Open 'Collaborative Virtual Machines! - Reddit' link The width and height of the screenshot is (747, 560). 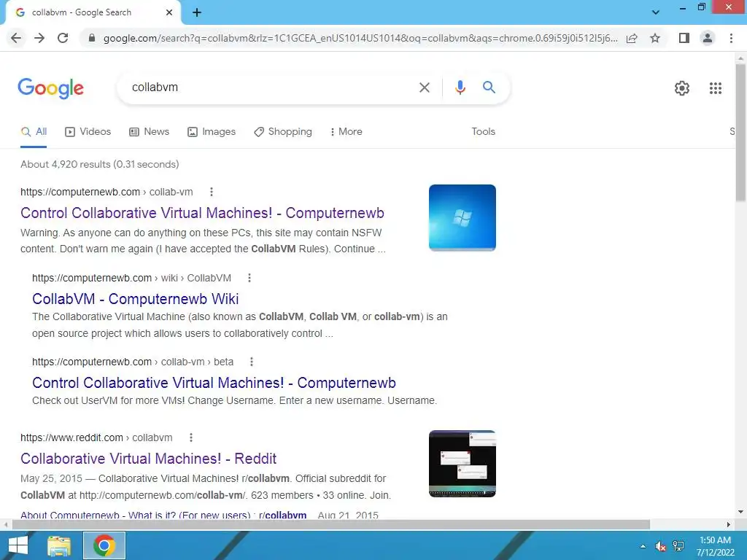coord(148,459)
